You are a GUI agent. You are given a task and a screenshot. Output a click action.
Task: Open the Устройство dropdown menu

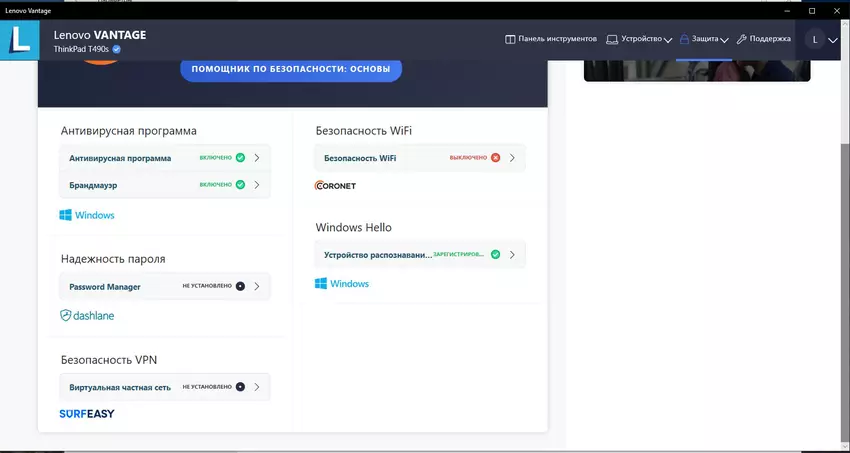pyautogui.click(x=640, y=40)
